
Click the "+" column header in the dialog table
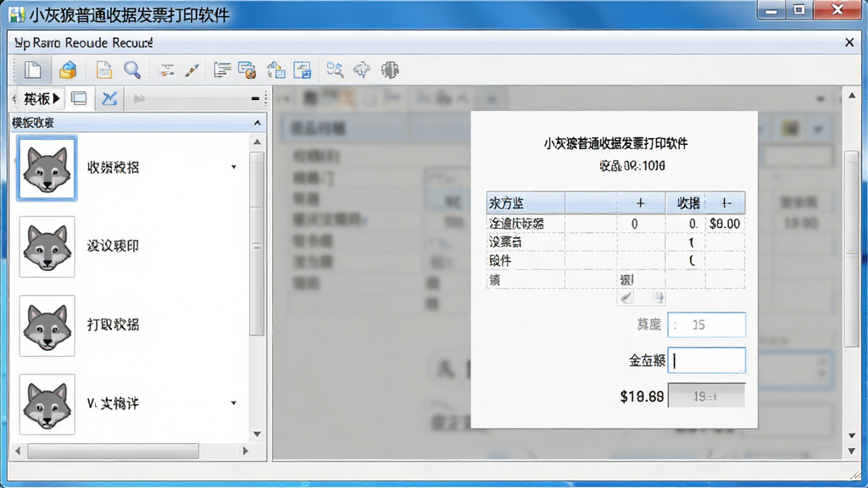641,203
